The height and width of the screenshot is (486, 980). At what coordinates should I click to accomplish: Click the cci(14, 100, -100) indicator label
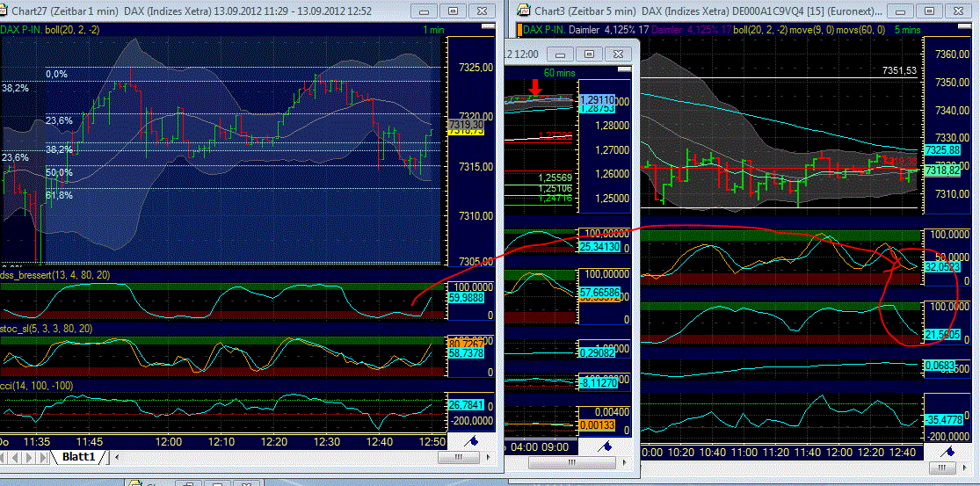[37, 386]
